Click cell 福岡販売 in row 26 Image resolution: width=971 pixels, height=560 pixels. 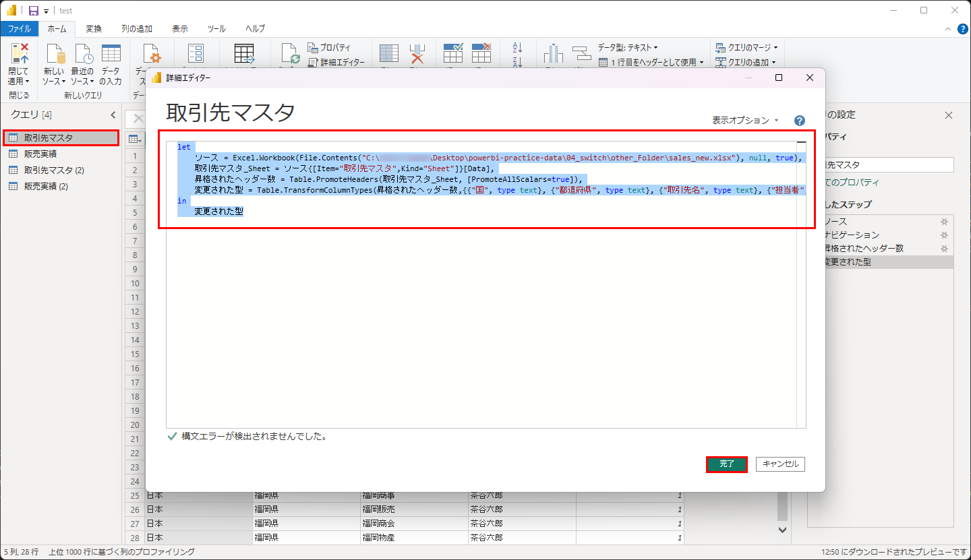[x=414, y=509]
